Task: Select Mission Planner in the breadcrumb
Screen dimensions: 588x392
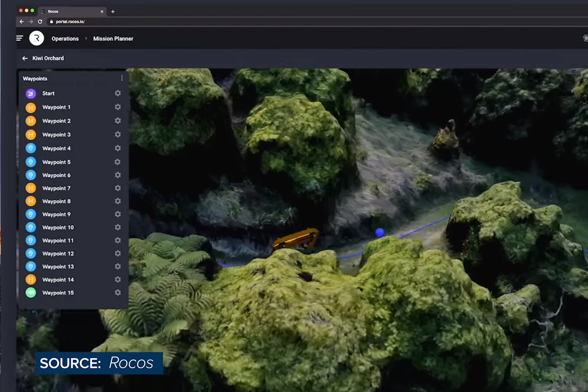Action: pyautogui.click(x=113, y=39)
